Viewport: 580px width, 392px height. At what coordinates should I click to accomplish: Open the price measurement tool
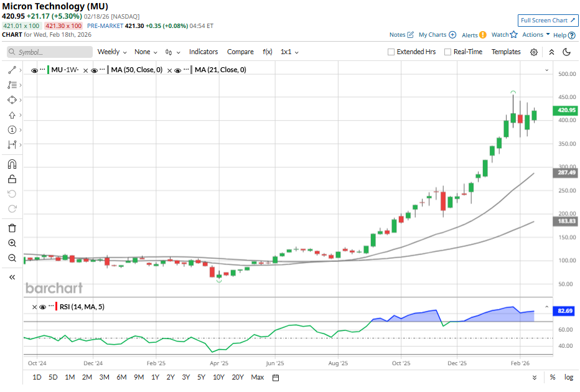point(12,144)
